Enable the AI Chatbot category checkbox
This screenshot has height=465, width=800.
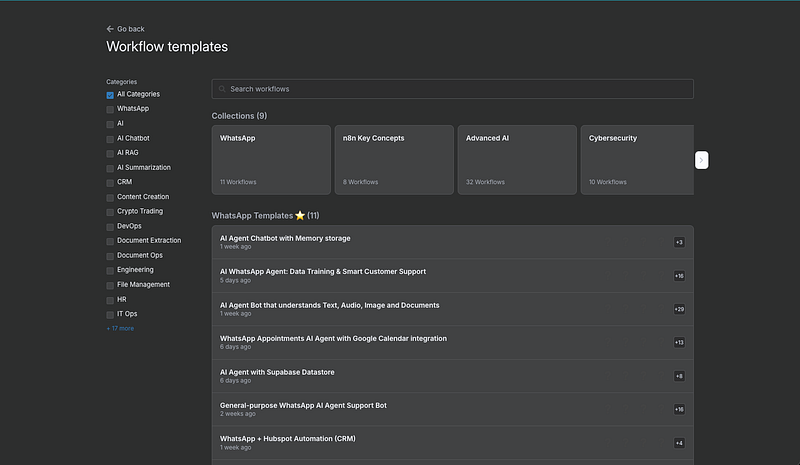click(x=110, y=138)
